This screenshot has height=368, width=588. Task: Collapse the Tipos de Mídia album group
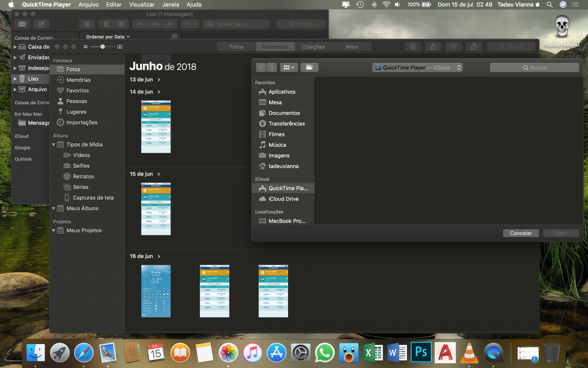tap(54, 145)
